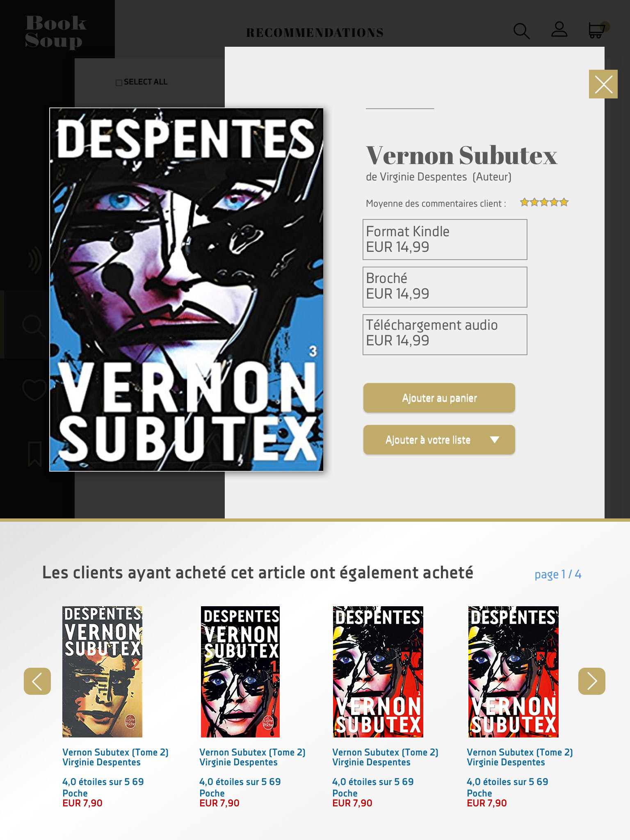This screenshot has width=630, height=840.
Task: Open the user account icon
Action: pyautogui.click(x=559, y=30)
